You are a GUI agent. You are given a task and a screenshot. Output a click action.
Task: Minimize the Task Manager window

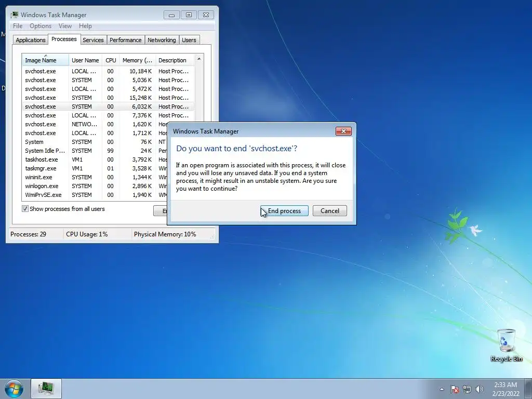tap(171, 15)
